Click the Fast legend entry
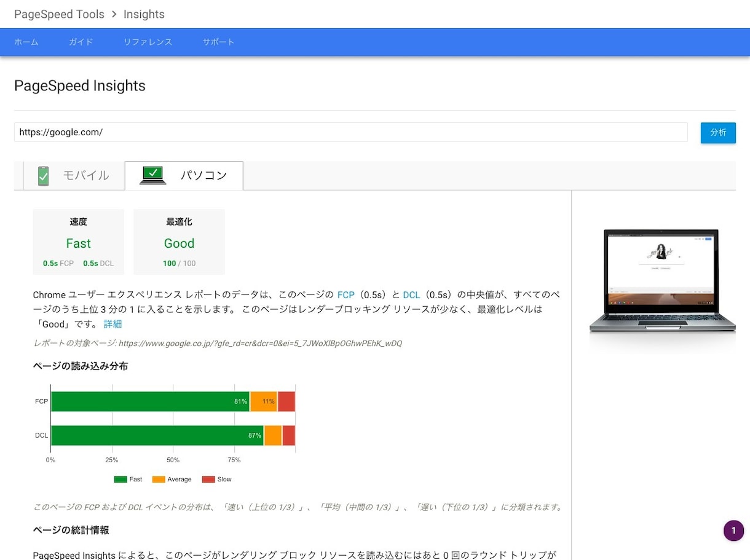Viewport: 750px width, 560px height. click(128, 479)
